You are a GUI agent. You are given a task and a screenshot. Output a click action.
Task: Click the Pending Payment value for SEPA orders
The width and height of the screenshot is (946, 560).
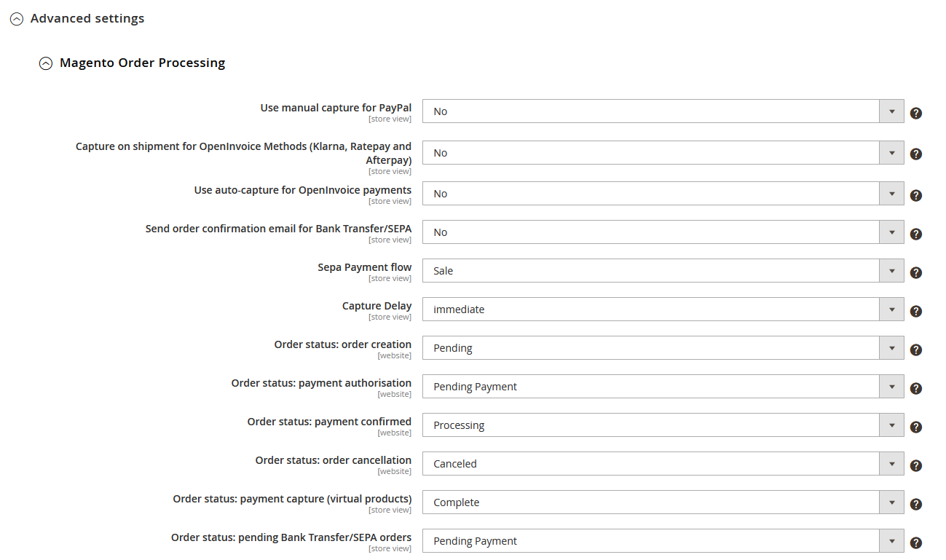[x=655, y=540]
